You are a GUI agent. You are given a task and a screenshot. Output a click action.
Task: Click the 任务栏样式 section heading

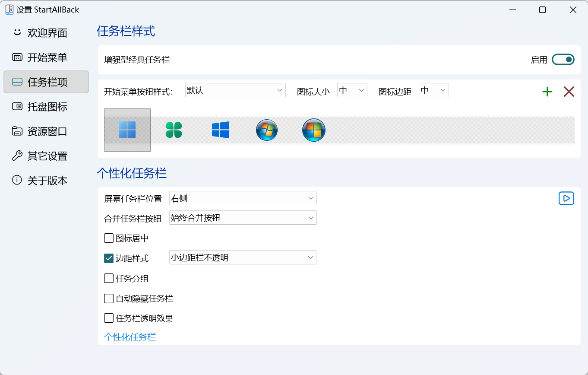tap(126, 31)
